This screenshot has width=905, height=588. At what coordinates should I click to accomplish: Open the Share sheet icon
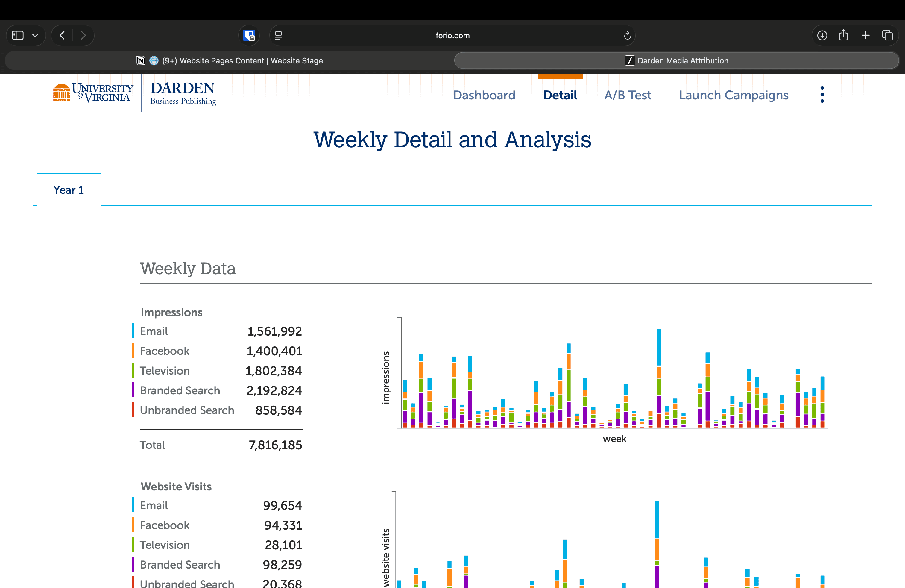[843, 35]
